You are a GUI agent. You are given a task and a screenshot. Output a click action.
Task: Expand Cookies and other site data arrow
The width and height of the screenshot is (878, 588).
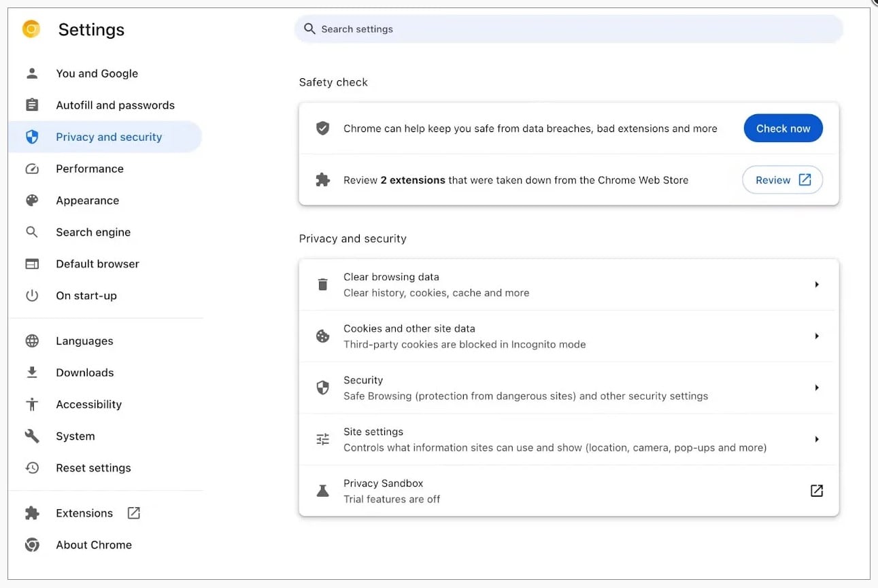[817, 336]
